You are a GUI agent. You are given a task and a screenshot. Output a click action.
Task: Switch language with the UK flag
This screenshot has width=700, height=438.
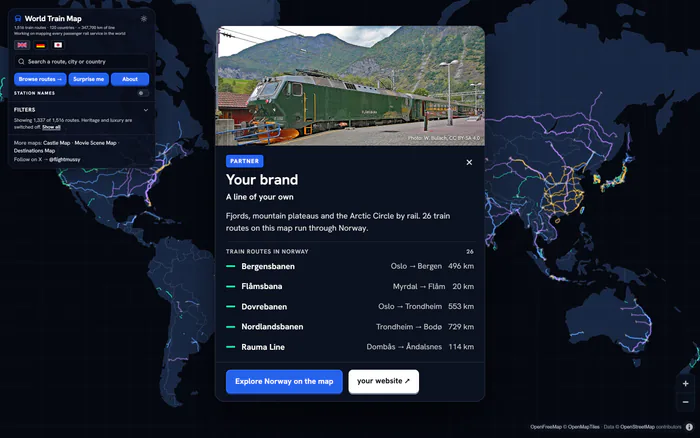22,45
